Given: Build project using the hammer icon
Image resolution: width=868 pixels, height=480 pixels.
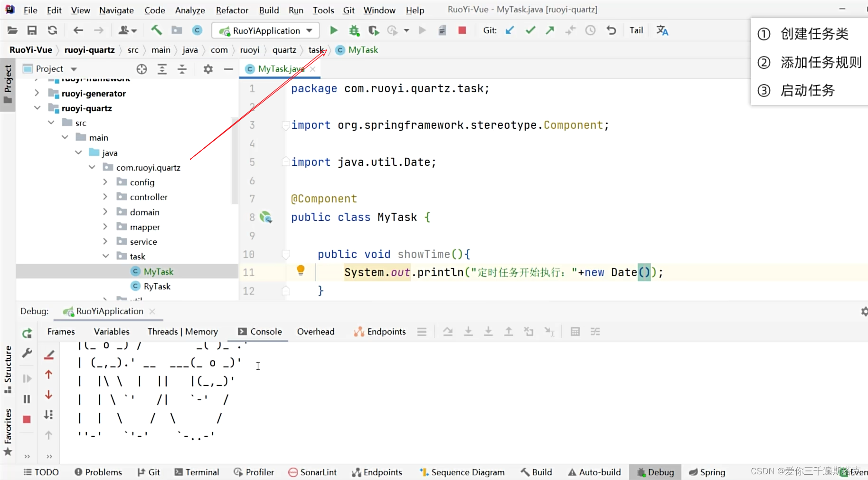Looking at the screenshot, I should [156, 30].
